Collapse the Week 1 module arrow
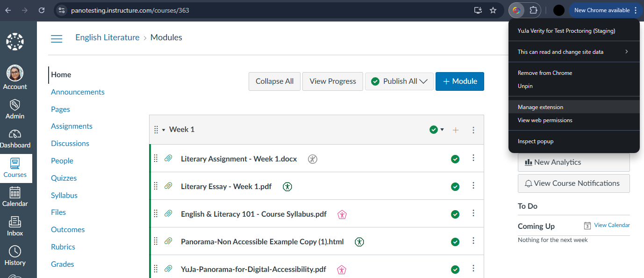This screenshot has height=278, width=644. (x=164, y=130)
